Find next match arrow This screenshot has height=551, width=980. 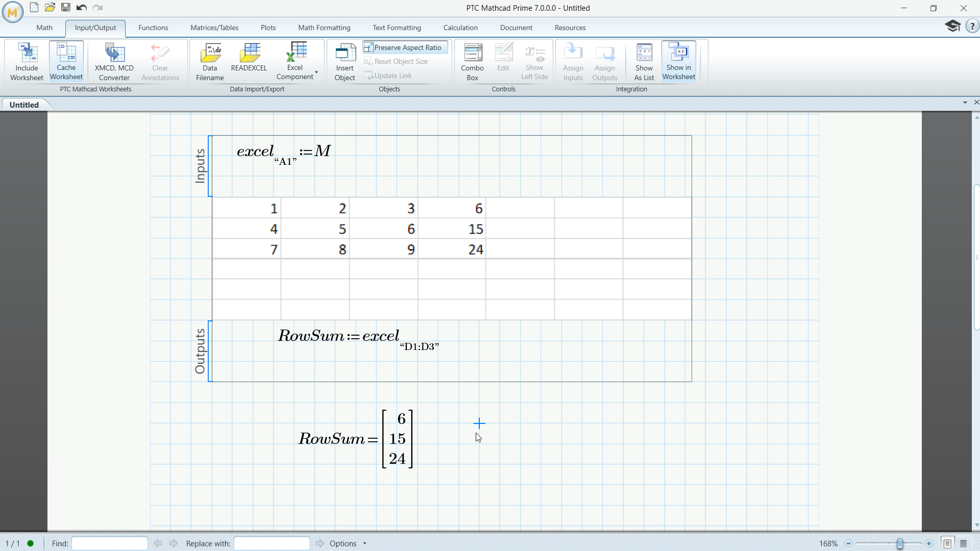tap(174, 543)
